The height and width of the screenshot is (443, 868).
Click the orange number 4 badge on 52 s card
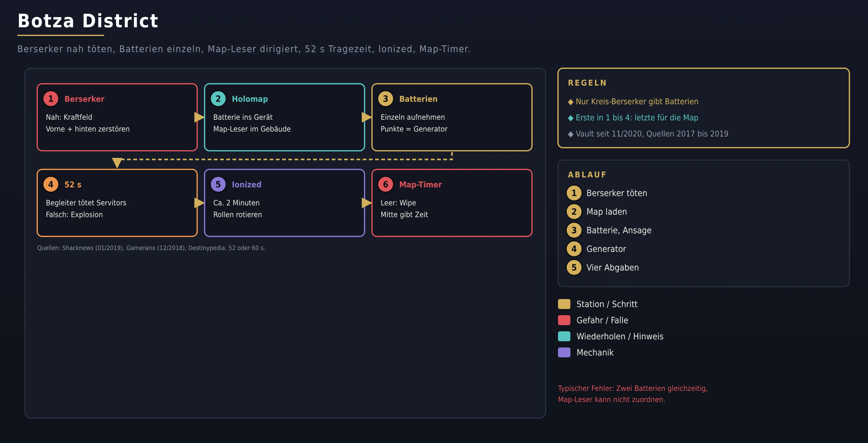(51, 184)
